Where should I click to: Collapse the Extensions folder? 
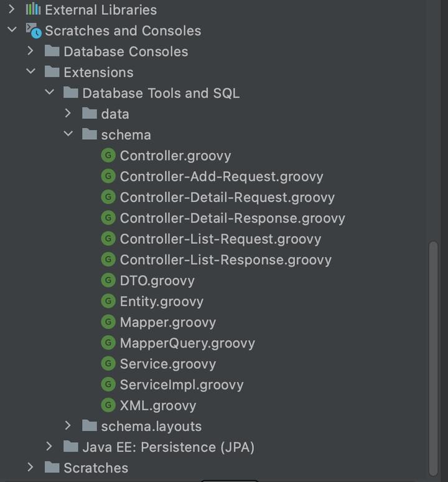pos(30,72)
